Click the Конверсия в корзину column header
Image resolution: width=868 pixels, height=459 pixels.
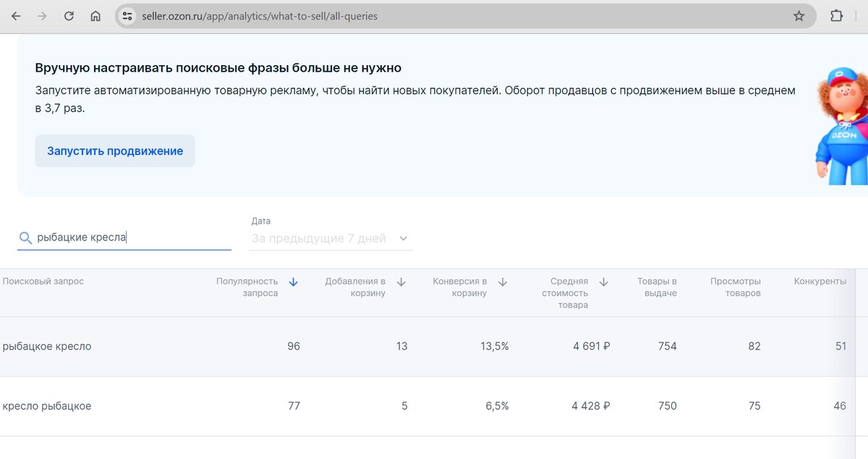click(x=459, y=287)
